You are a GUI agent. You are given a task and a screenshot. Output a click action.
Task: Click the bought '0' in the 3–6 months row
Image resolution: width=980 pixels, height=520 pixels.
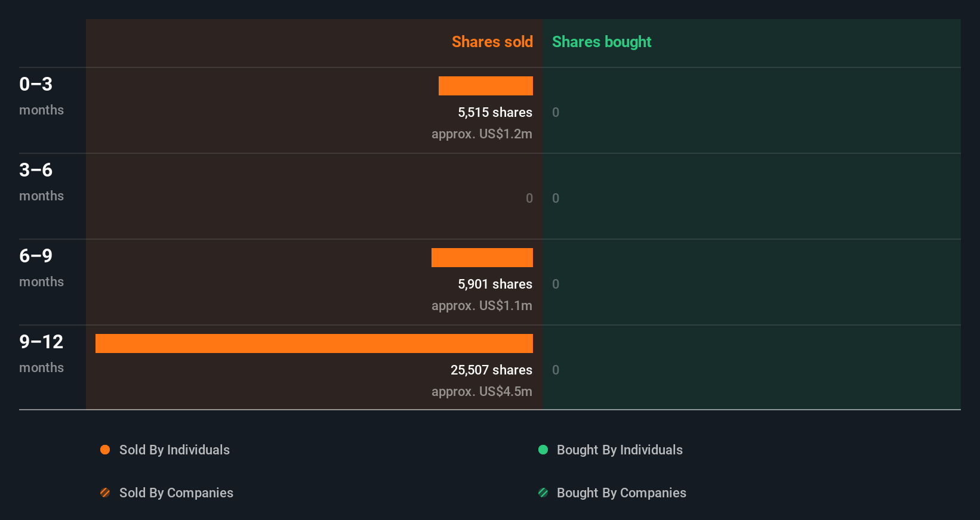556,198
